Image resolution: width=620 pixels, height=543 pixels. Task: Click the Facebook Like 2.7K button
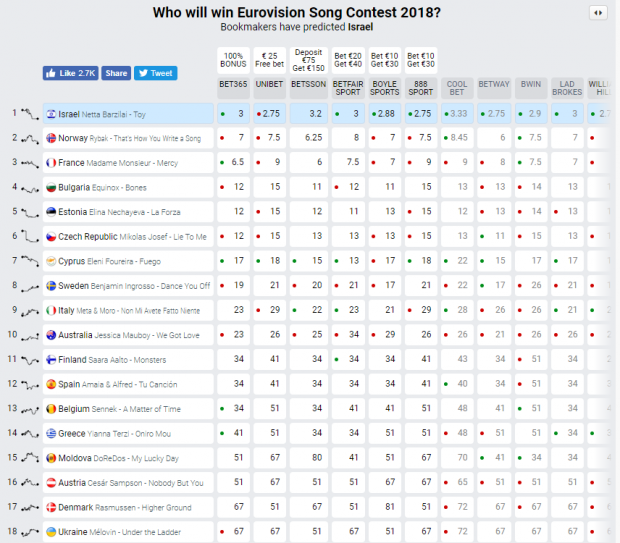coord(70,73)
